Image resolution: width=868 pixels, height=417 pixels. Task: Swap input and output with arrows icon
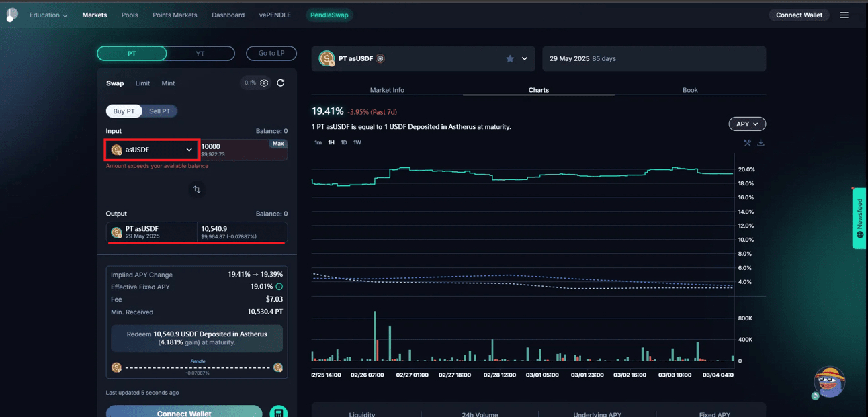pos(197,189)
